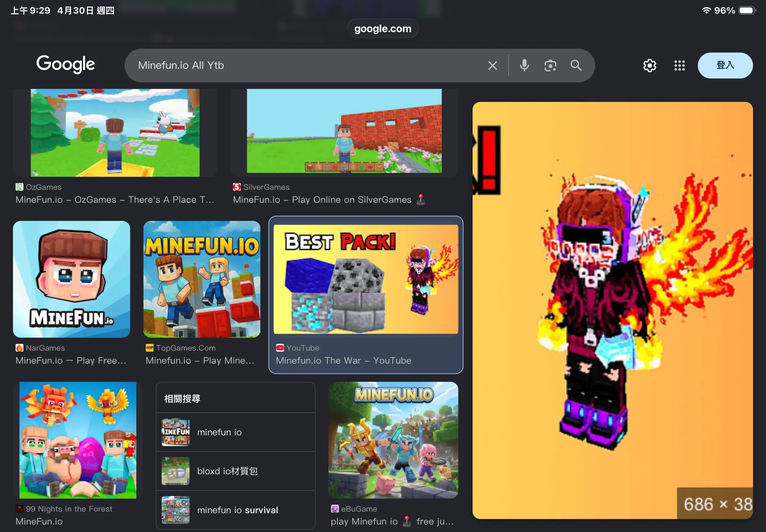Open the OzGames MineFun.io image thumbnail
766x532 pixels.
coord(115,133)
